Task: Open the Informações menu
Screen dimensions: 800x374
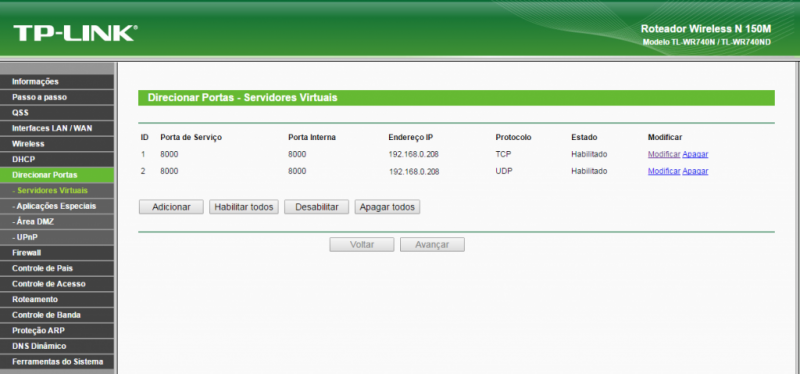Action: [x=57, y=82]
